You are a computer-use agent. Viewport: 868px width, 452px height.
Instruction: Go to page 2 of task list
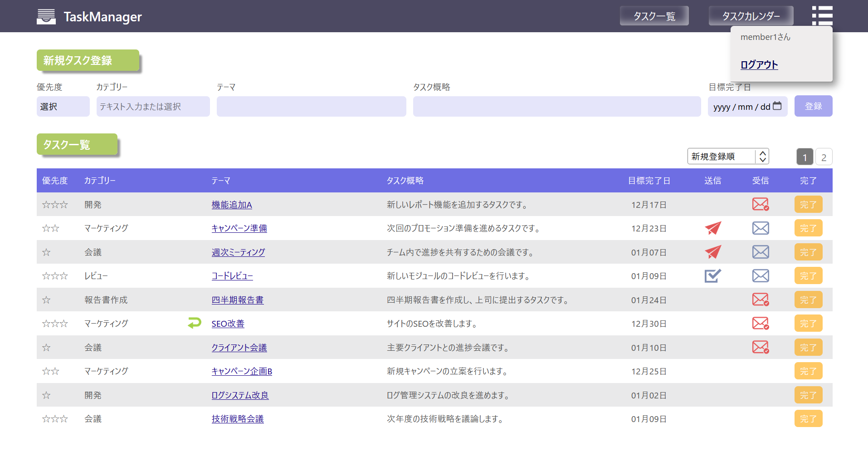tap(824, 157)
